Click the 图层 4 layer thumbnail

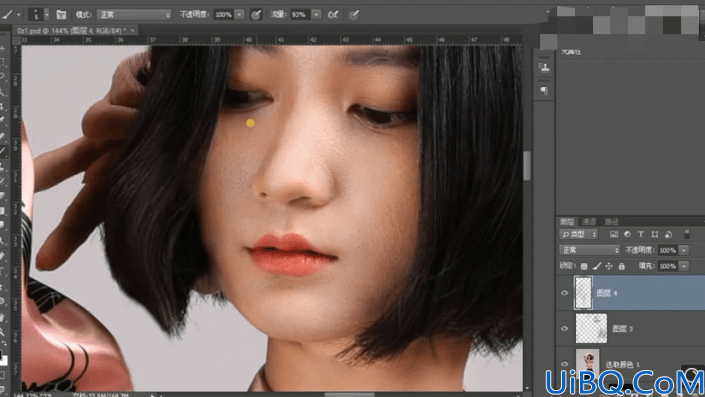point(583,293)
